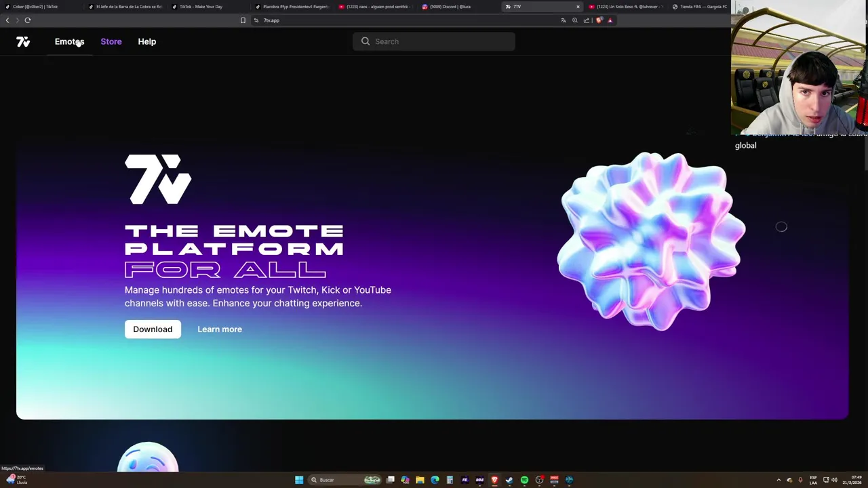
Task: Open the volume speaker tray icon
Action: pyautogui.click(x=834, y=480)
